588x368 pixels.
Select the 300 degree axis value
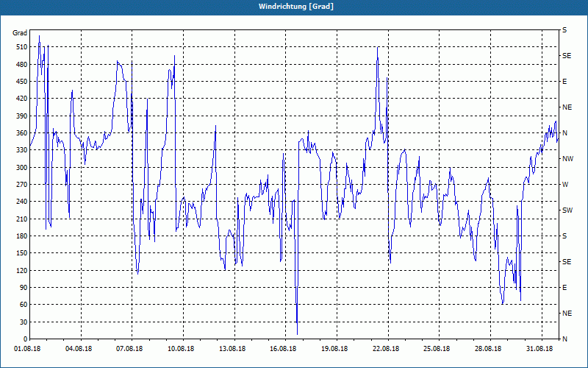(x=22, y=167)
